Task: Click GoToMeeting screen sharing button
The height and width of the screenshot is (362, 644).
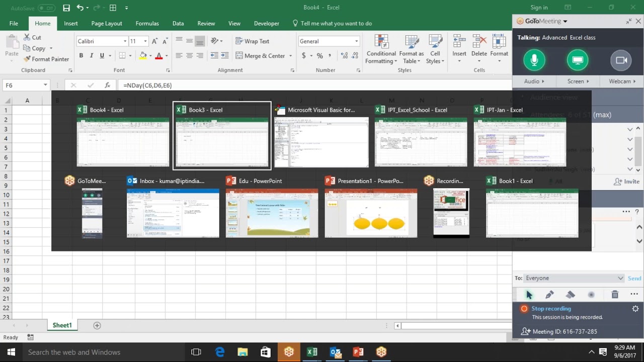Action: pyautogui.click(x=577, y=60)
